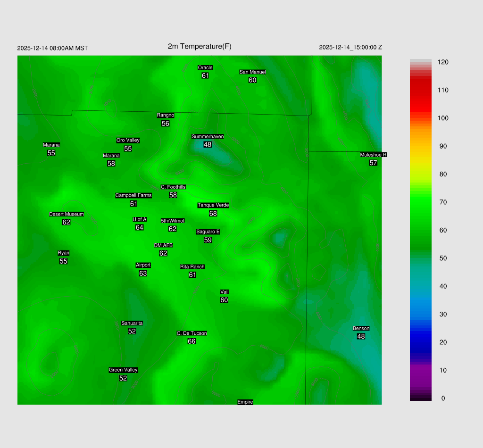Select the C. De Tucson temperature value 66

(192, 341)
